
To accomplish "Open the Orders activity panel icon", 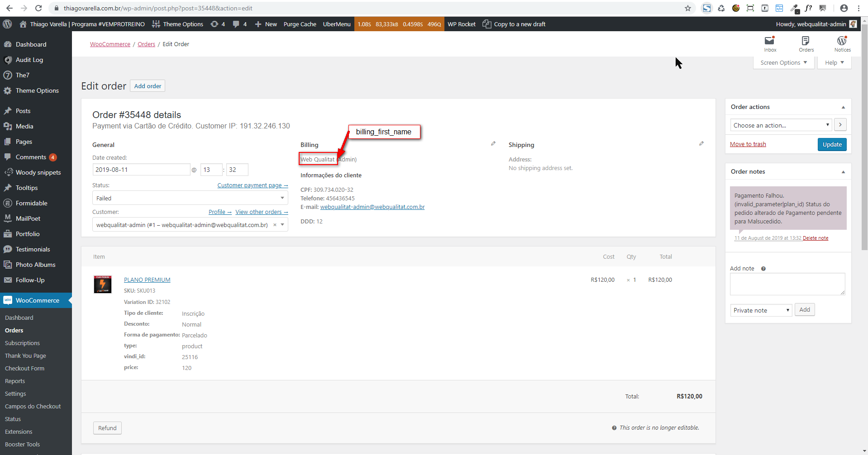I will pos(806,44).
